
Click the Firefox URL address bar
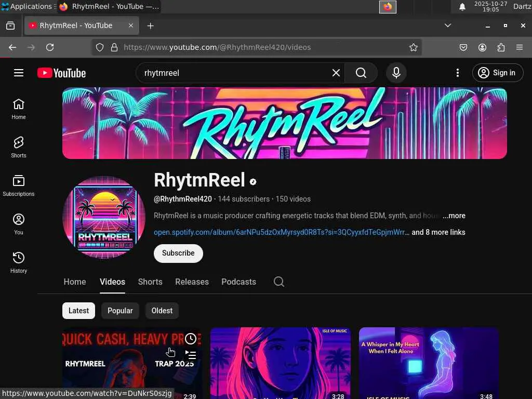click(256, 47)
